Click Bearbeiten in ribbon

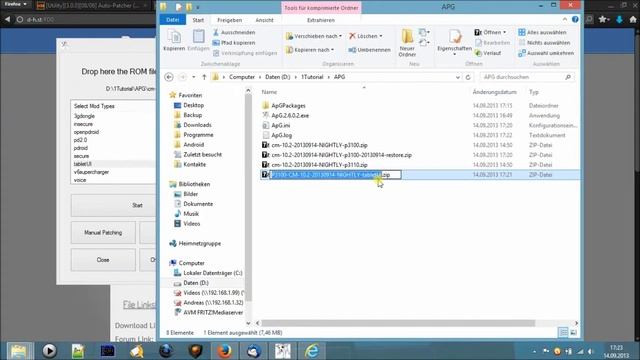[493, 42]
